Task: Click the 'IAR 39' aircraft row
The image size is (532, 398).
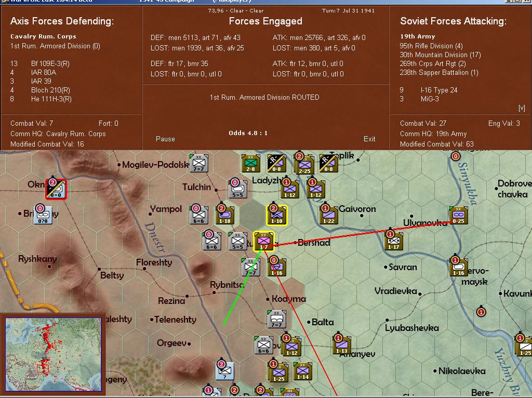Action: [x=31, y=81]
